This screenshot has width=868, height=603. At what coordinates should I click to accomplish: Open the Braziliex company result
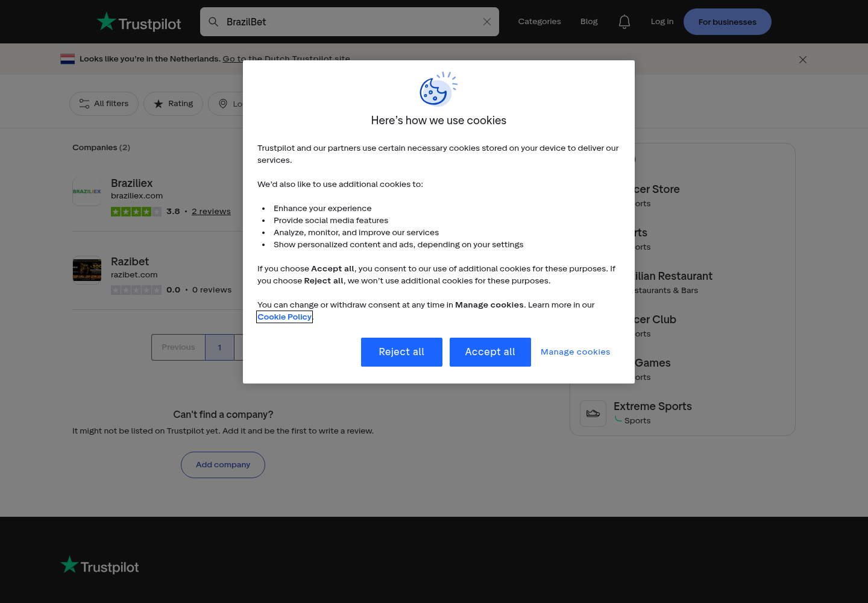132,183
